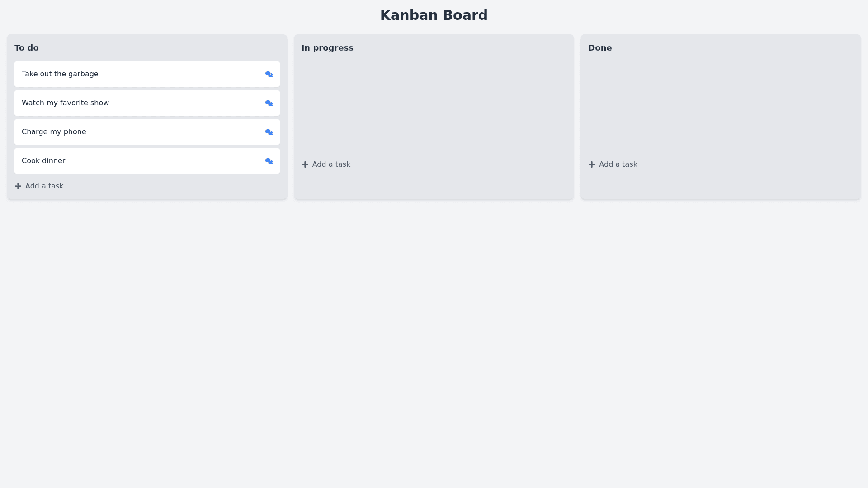Open comments for Take out the garbage
Image resolution: width=868 pixels, height=488 pixels.
pos(269,74)
